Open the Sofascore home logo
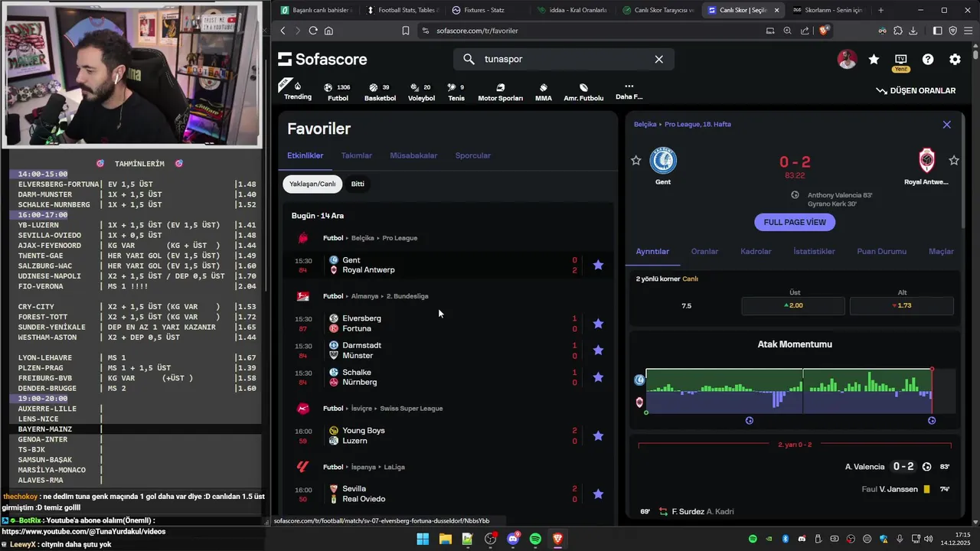This screenshot has width=980, height=551. (x=322, y=59)
